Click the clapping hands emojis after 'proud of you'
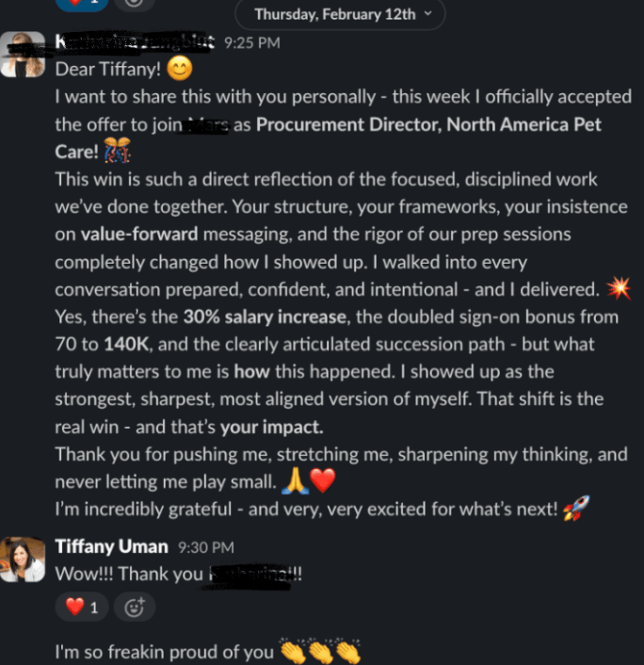 (320, 652)
